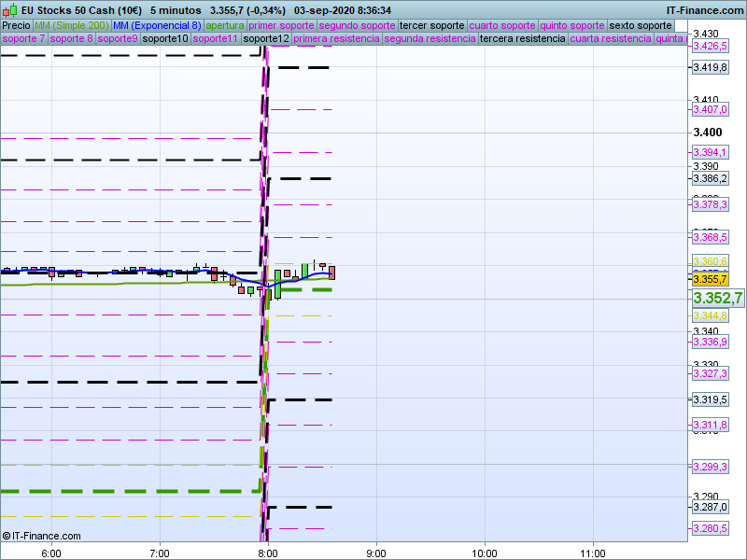The height and width of the screenshot is (560, 747).
Task: Select the sexto soporte label
Action: (x=641, y=26)
